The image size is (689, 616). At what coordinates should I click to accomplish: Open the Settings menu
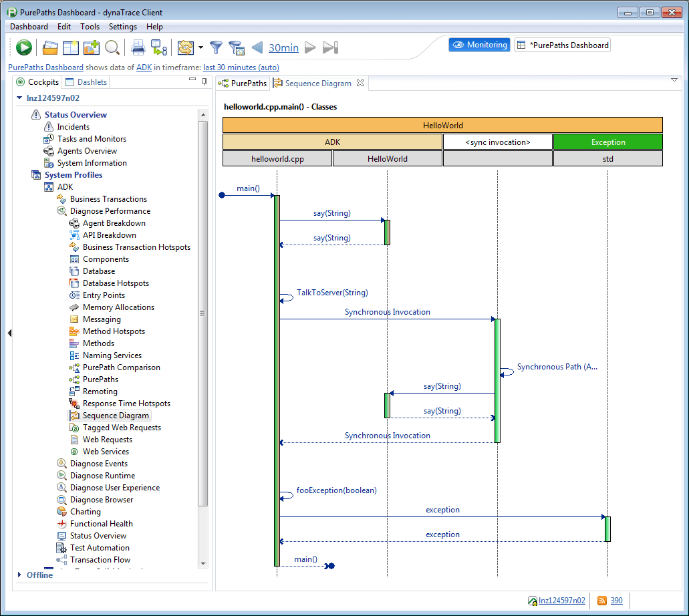(122, 26)
